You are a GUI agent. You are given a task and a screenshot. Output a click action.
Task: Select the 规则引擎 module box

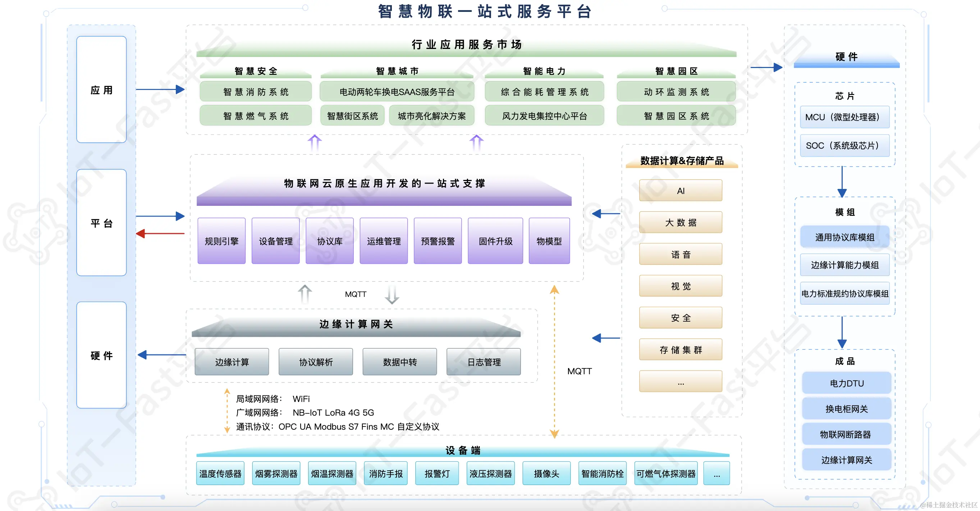point(221,241)
